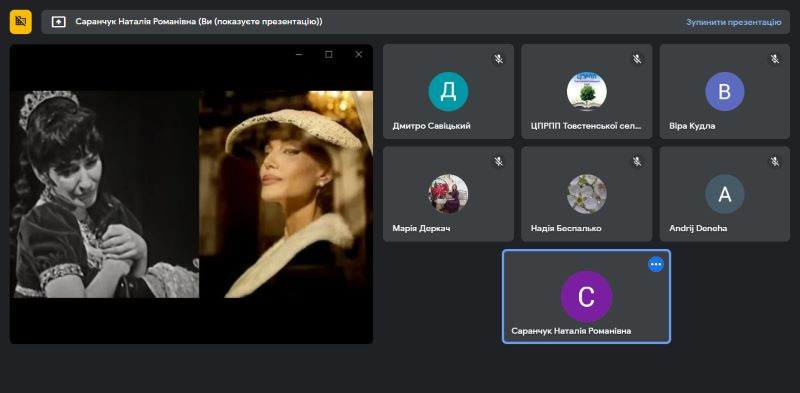Click the presentation screen-share icon
800x393 pixels.
tap(59, 22)
